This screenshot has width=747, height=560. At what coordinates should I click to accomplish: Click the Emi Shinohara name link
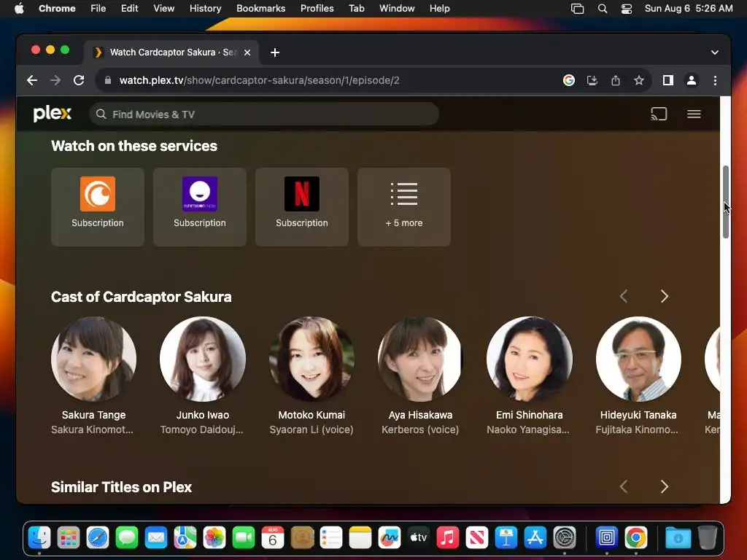click(530, 415)
